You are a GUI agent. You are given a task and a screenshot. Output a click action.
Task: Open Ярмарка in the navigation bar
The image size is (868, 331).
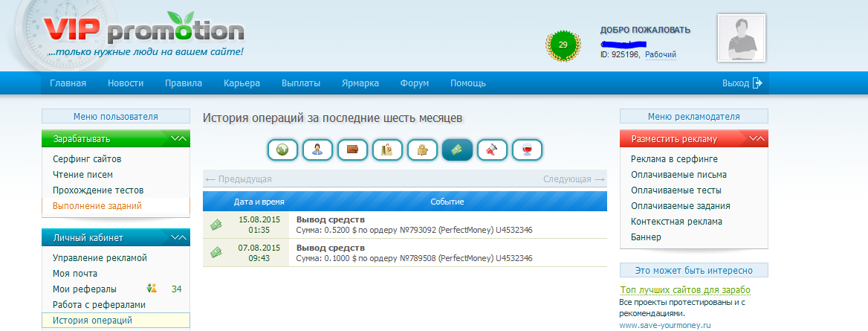pos(360,83)
